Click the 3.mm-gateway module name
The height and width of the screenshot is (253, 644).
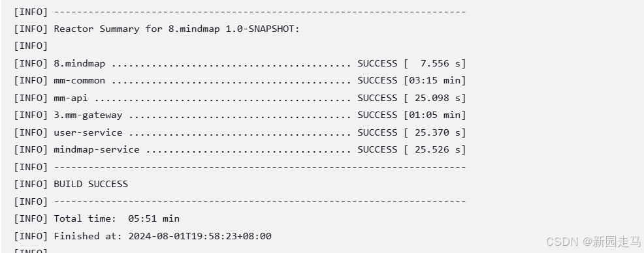[88, 115]
